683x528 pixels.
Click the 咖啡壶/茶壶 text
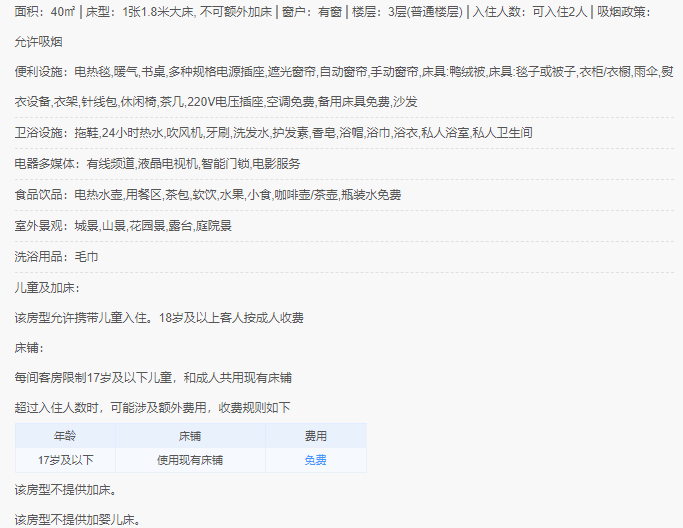pyautogui.click(x=306, y=194)
